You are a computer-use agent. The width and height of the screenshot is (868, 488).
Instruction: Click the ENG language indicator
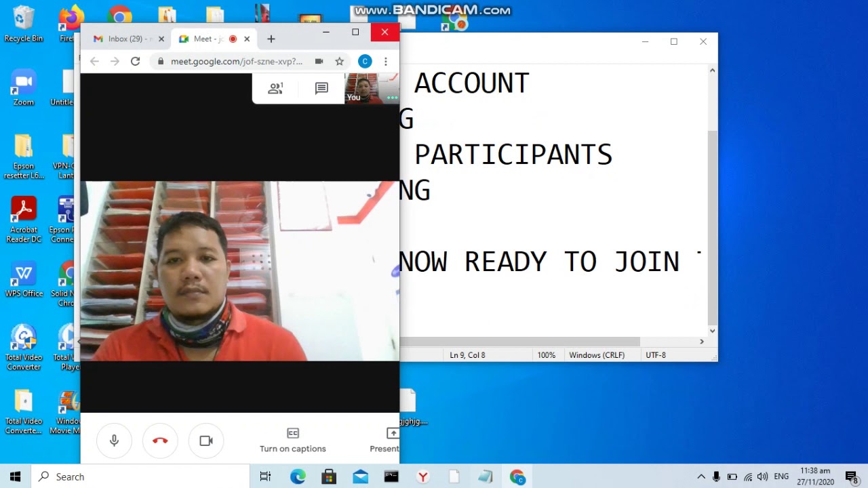[781, 476]
